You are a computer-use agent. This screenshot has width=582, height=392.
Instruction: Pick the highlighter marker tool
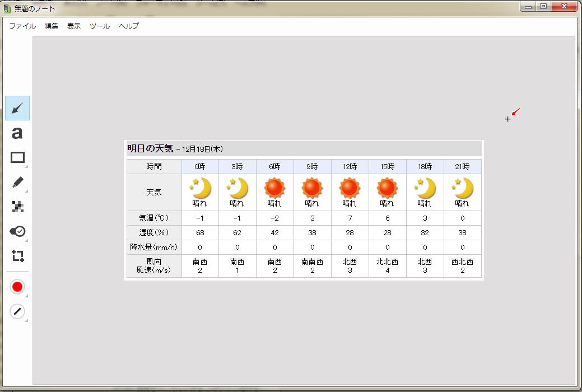(x=17, y=181)
